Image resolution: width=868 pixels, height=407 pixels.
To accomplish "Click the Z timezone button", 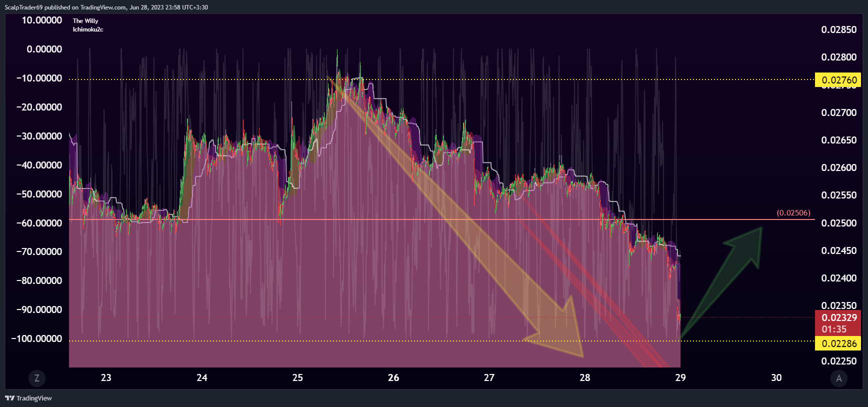I will click(x=36, y=378).
